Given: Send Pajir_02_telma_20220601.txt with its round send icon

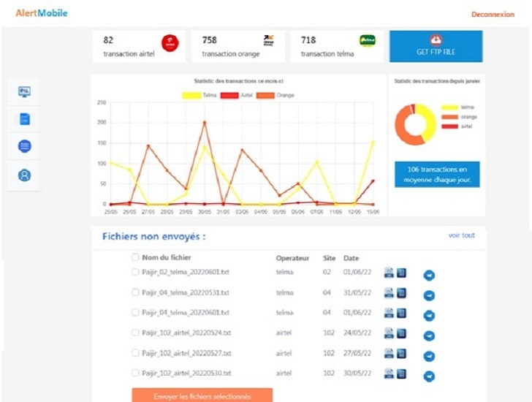Looking at the screenshot, I should [x=430, y=276].
